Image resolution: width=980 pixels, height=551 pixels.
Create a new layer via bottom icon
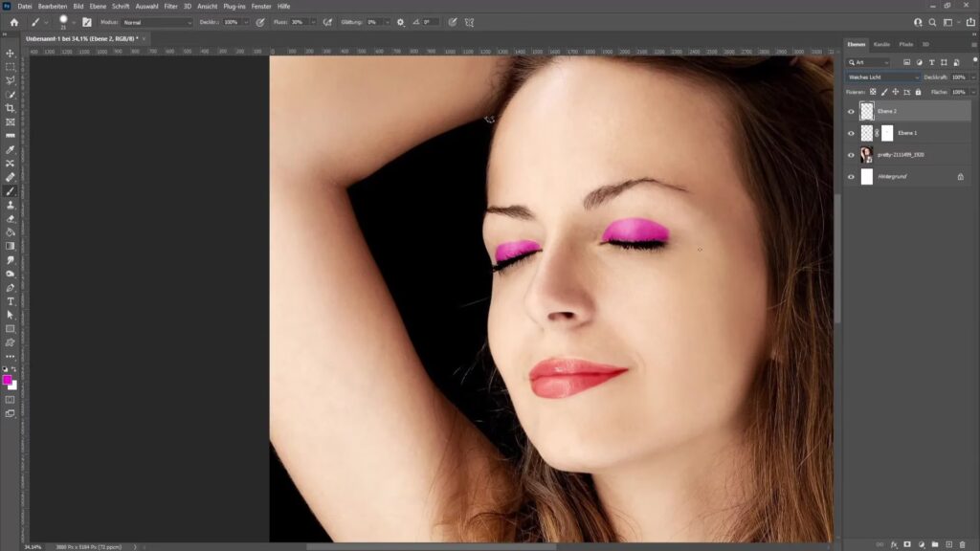(x=948, y=544)
